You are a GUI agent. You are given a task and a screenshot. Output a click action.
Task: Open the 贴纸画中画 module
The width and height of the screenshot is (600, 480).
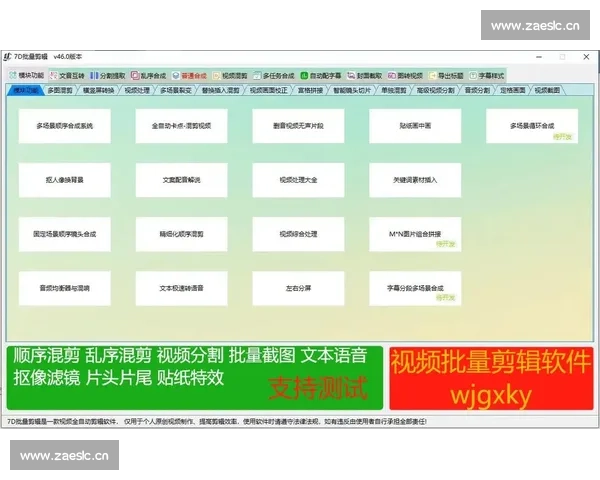pos(415,126)
